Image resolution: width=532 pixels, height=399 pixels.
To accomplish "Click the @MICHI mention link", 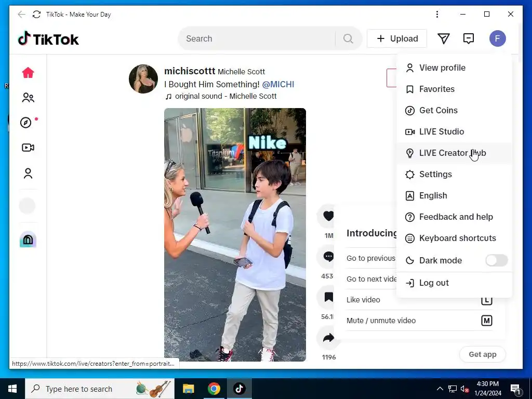I will [x=278, y=84].
